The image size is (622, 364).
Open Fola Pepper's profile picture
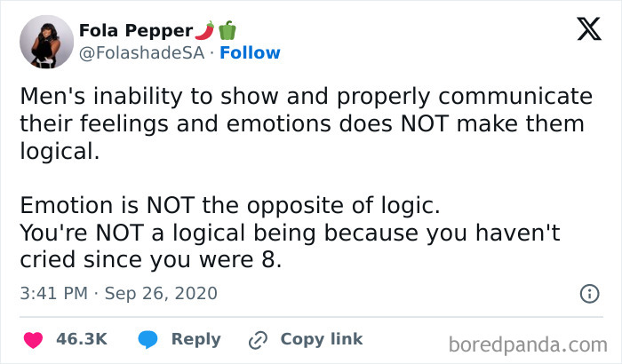coord(42,42)
